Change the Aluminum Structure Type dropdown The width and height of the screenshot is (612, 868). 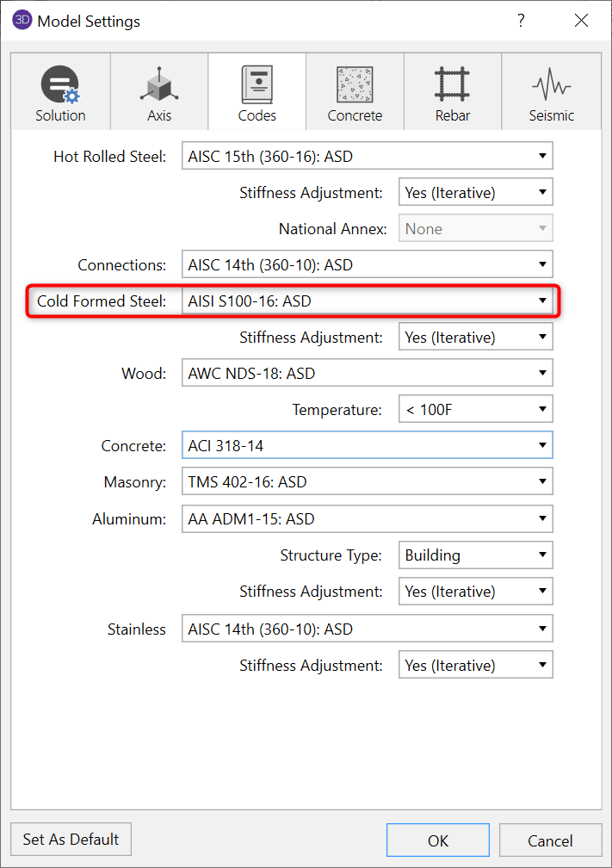(475, 555)
